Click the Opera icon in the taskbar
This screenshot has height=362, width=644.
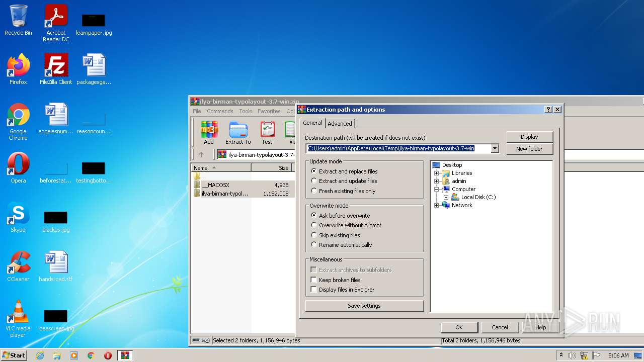tap(108, 355)
